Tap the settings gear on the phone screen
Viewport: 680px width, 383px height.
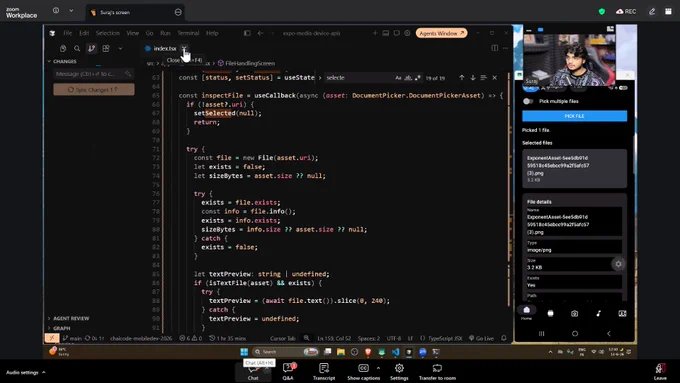point(618,264)
